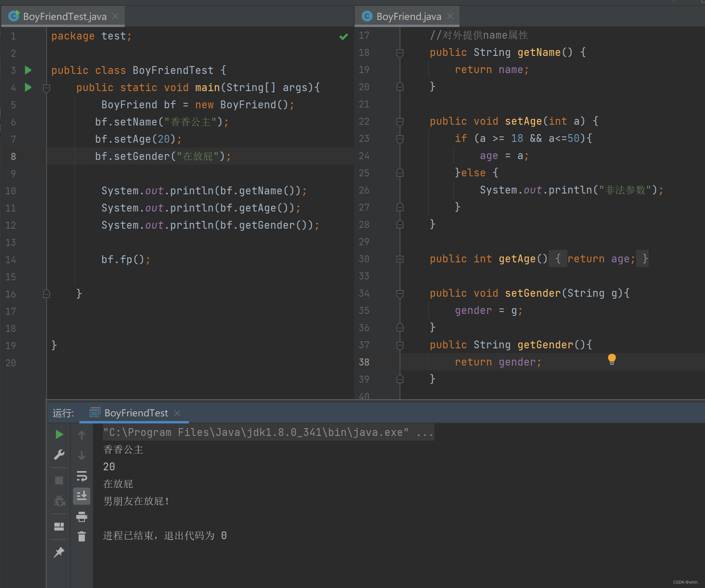Screen dimensions: 705x588
Task: Print the console output with the printer icon
Action: 82,517
